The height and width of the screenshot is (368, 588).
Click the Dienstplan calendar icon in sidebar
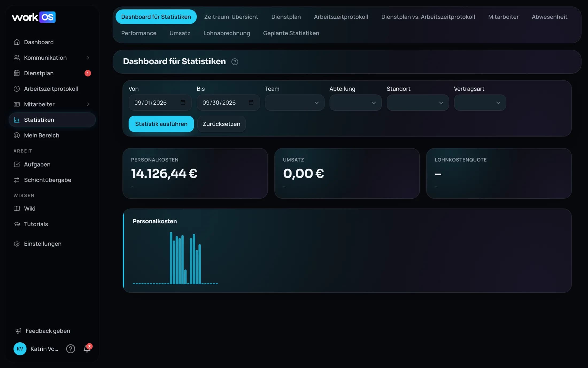click(17, 73)
